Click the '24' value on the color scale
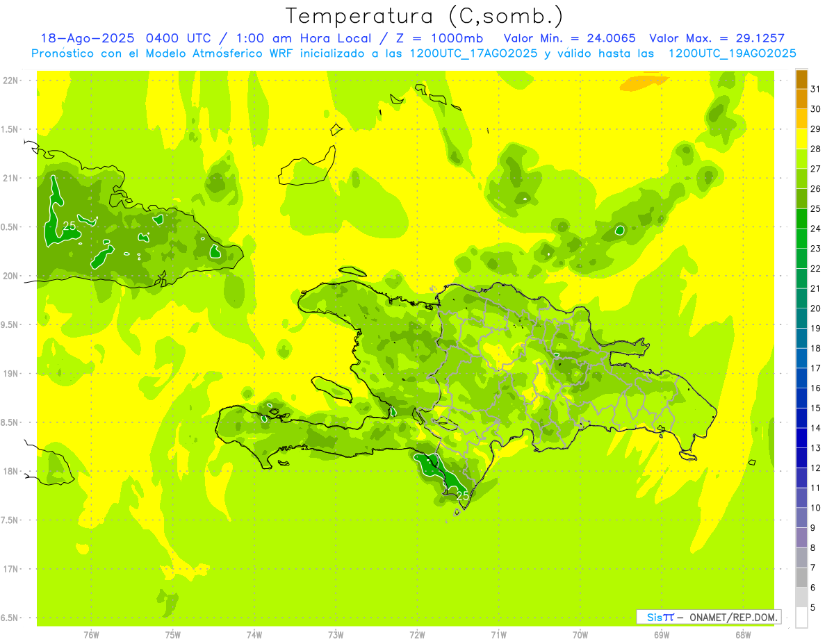This screenshot has height=644, width=834. 815,229
